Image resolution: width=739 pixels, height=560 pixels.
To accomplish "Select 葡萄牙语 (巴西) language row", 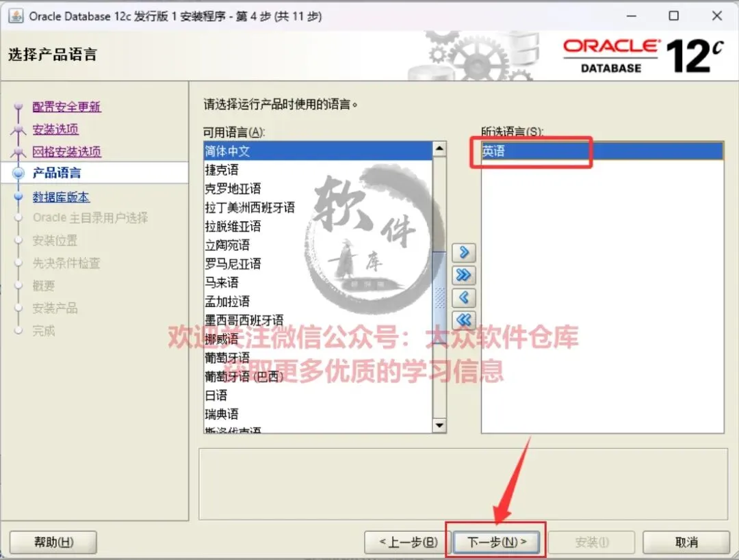I will [x=318, y=377].
